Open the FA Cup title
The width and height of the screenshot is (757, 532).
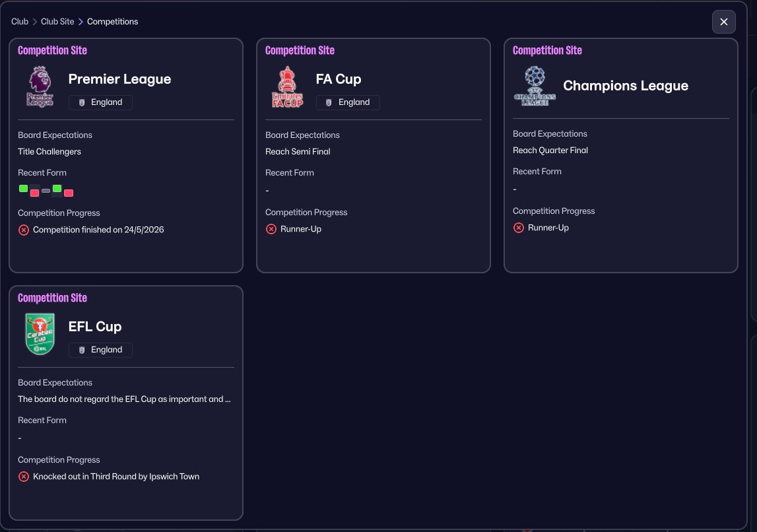pyautogui.click(x=339, y=79)
